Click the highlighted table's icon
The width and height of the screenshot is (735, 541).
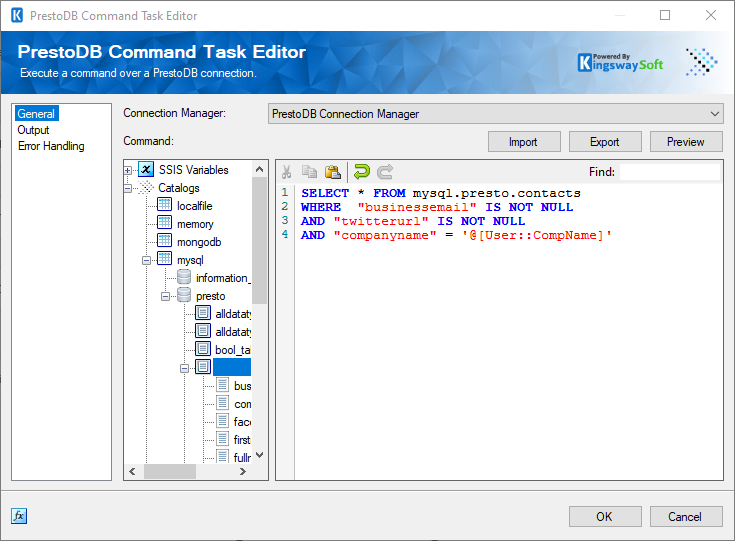[x=202, y=367]
